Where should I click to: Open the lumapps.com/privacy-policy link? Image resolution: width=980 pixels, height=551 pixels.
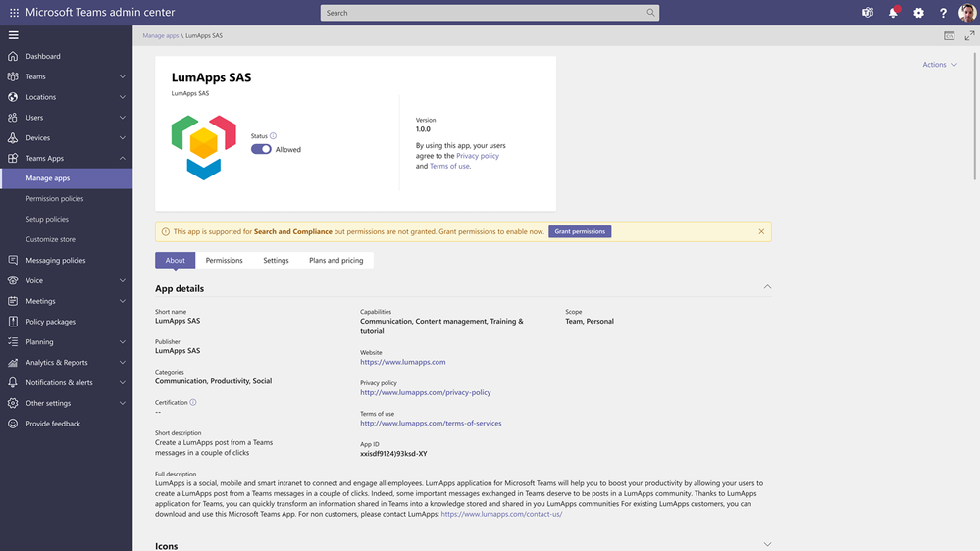[425, 392]
